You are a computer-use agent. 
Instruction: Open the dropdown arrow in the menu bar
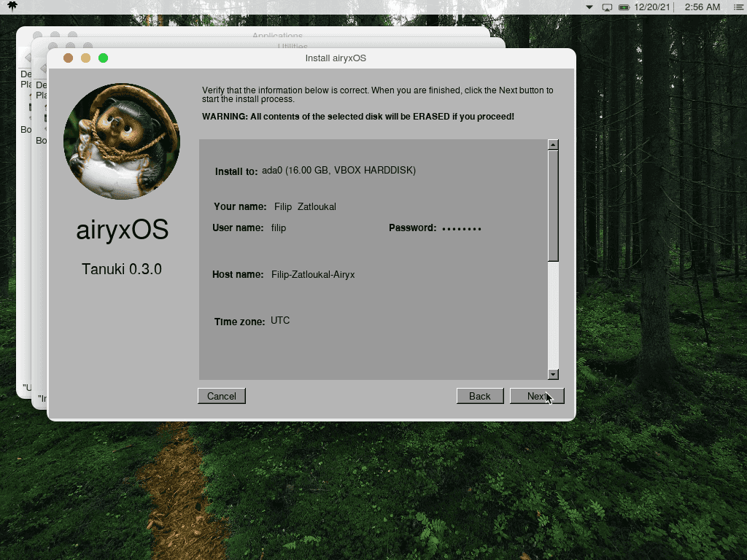(589, 7)
